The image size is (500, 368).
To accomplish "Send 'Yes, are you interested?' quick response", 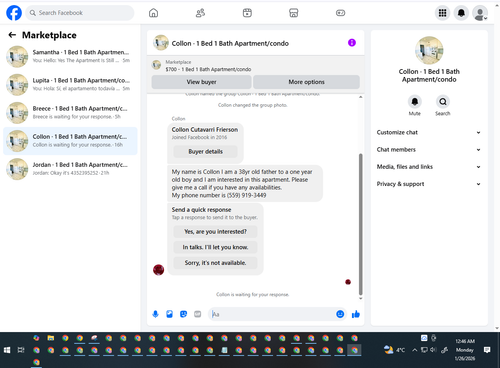I will tap(215, 232).
